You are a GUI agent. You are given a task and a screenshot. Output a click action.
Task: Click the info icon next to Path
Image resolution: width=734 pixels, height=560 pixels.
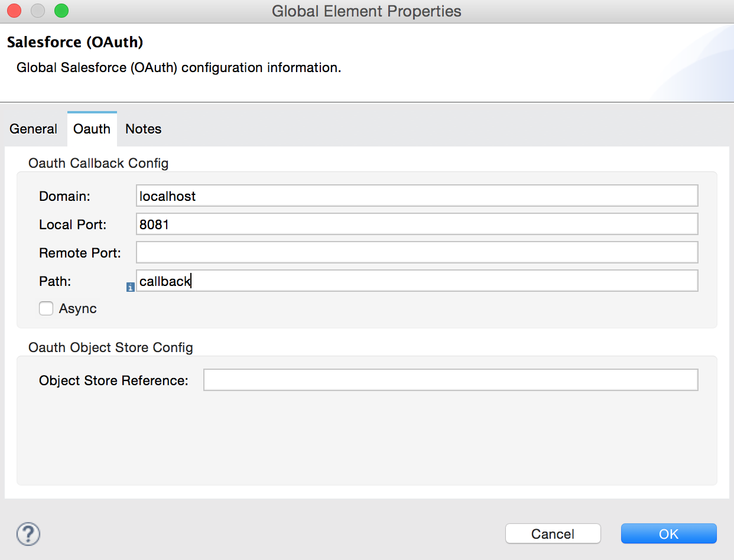pos(130,288)
